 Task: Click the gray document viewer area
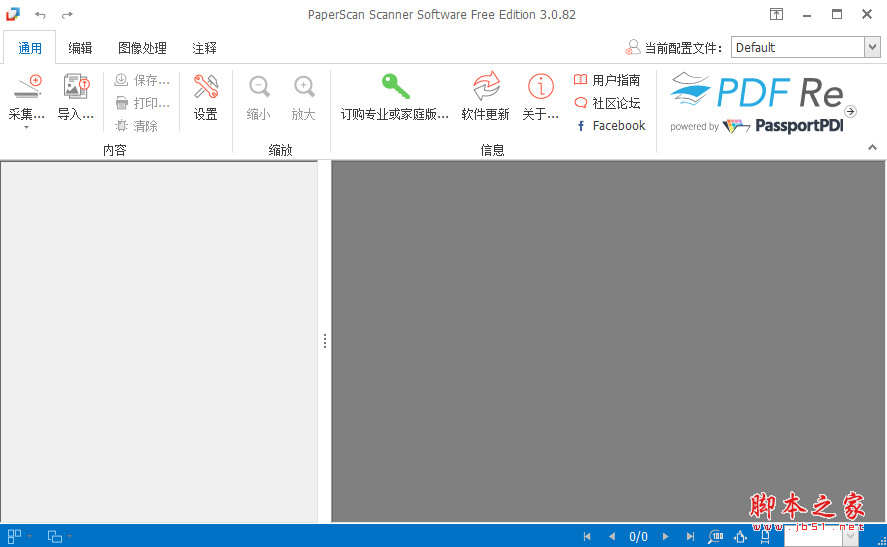click(608, 341)
